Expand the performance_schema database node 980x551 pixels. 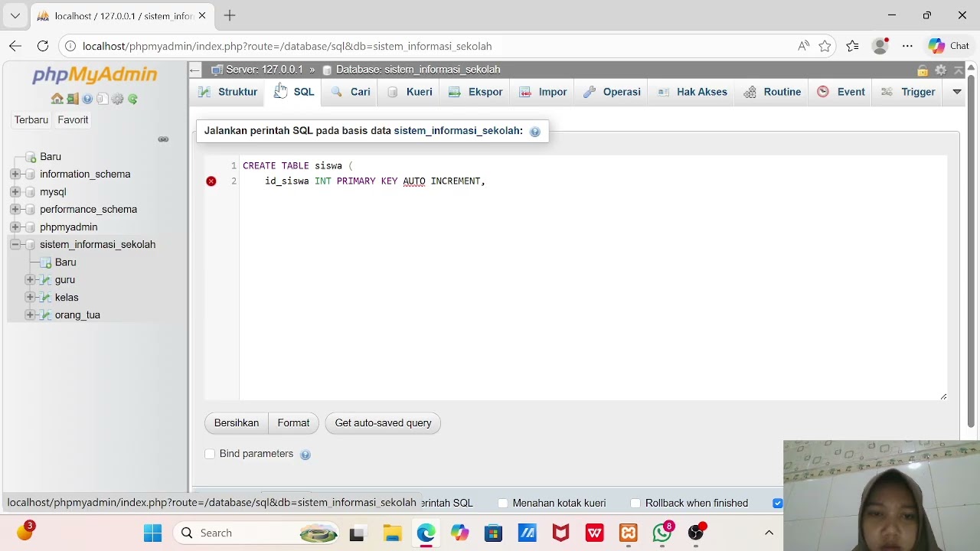click(x=15, y=210)
